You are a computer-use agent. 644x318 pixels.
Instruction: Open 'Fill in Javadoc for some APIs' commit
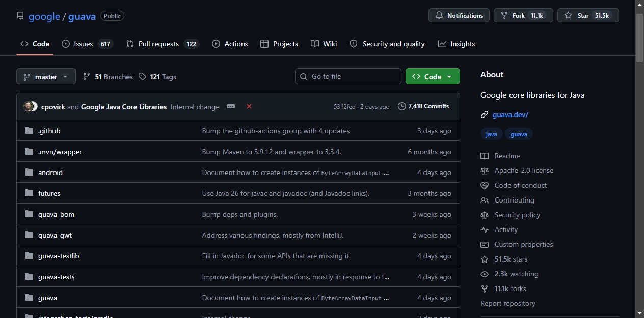pyautogui.click(x=276, y=256)
